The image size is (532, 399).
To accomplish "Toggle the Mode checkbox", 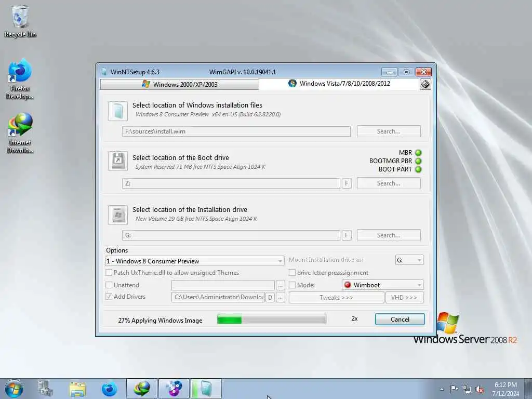I will (292, 285).
